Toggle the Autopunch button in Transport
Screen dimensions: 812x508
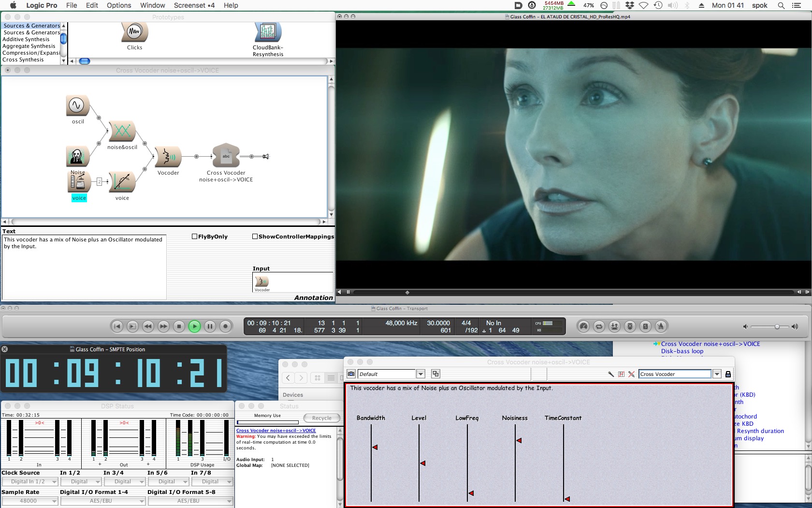614,326
